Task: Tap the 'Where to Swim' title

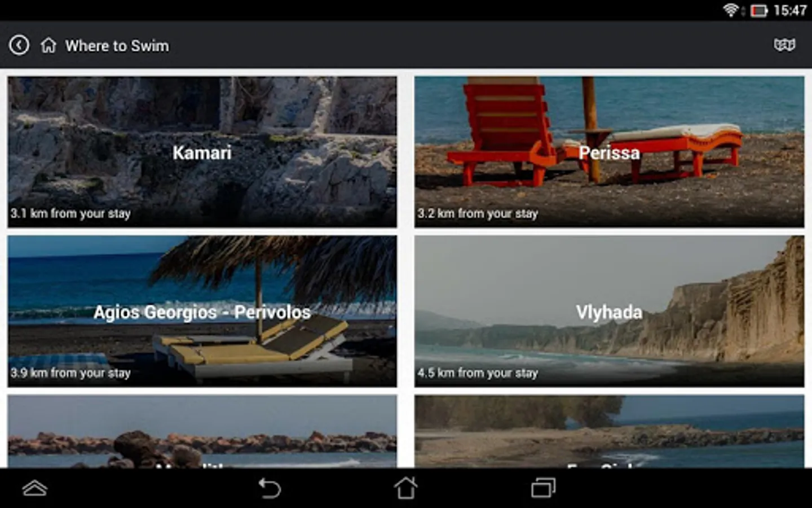Action: point(117,46)
